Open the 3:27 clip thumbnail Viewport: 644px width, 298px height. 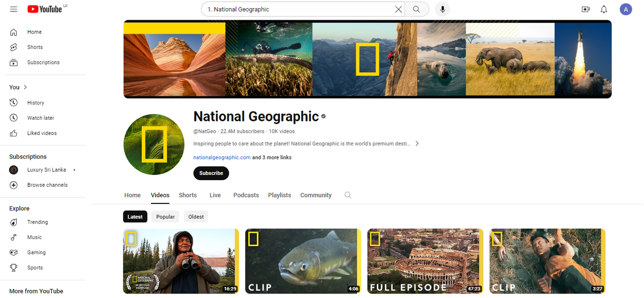point(547,261)
